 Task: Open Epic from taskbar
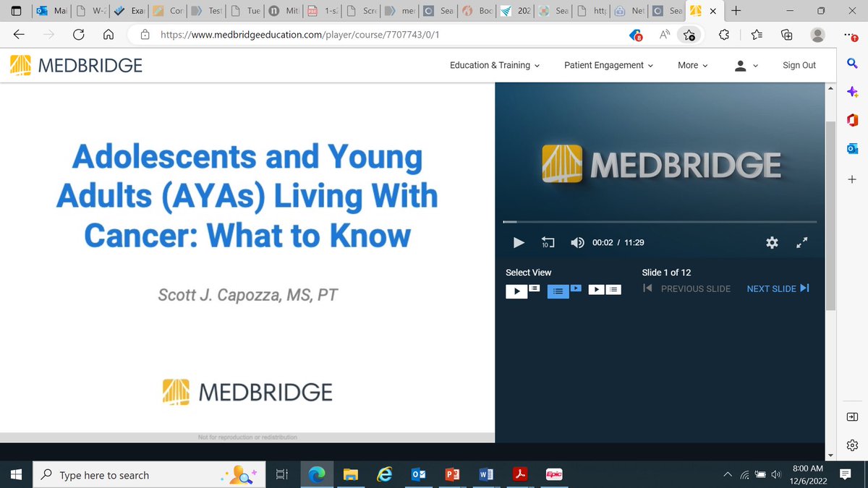554,475
